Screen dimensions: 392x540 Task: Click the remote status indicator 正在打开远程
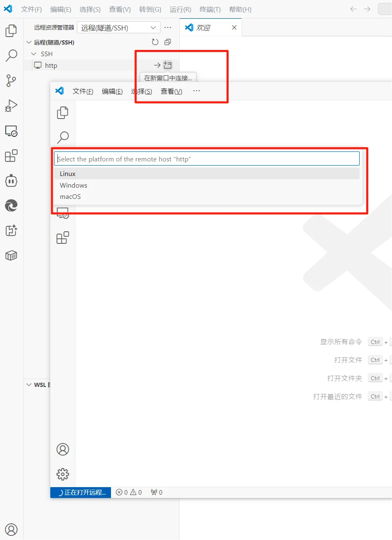pos(80,492)
